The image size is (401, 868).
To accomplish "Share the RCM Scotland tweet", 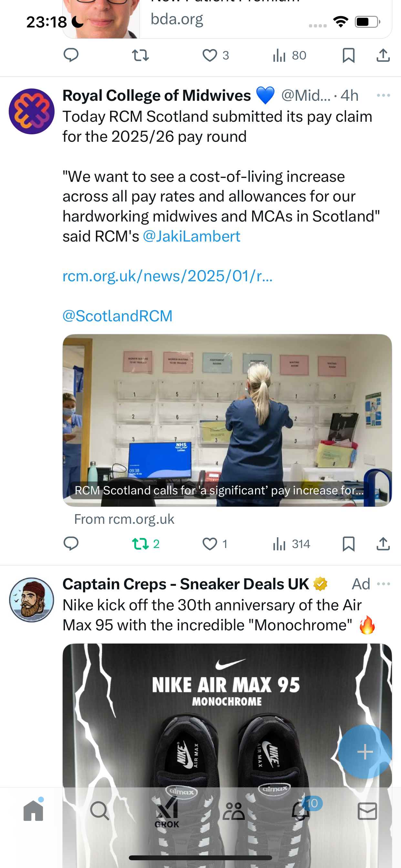I will [x=383, y=543].
